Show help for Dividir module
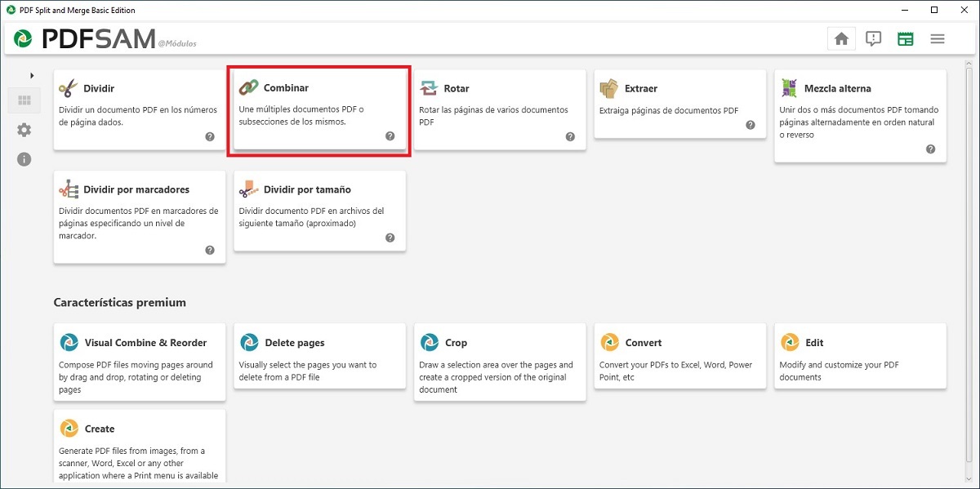Viewport: 980px width, 489px height. click(x=210, y=137)
